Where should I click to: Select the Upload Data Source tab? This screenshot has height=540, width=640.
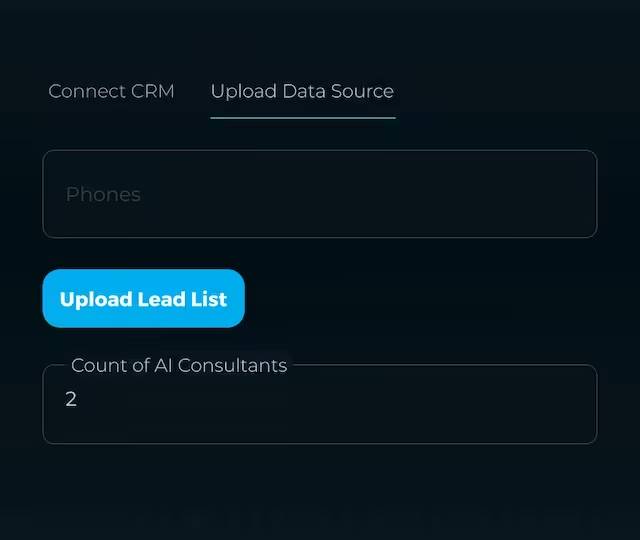point(302,91)
